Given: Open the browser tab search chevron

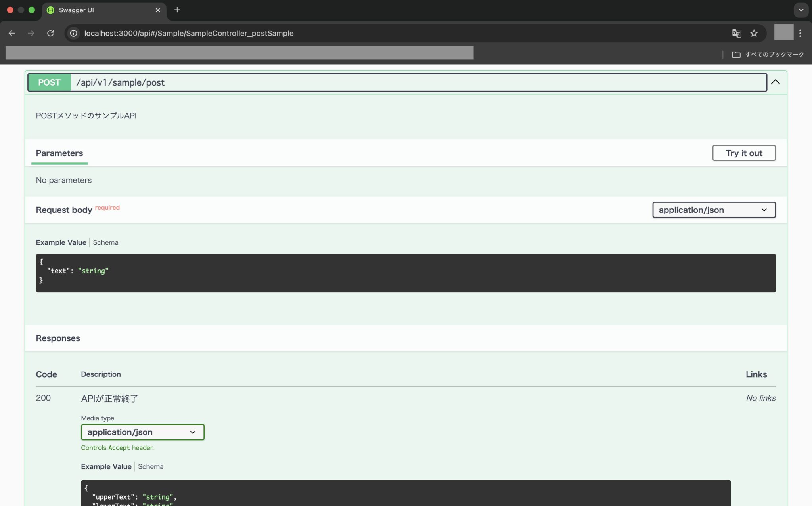Looking at the screenshot, I should [x=801, y=10].
